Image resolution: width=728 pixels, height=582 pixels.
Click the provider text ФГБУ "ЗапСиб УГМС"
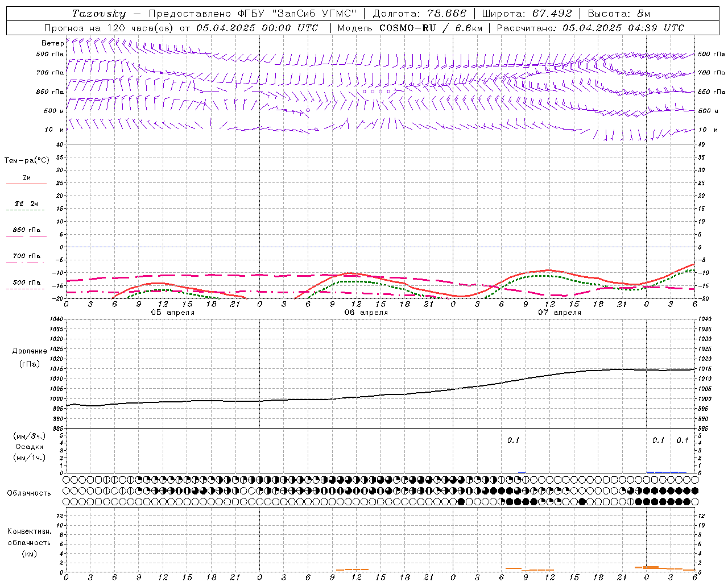tap(297, 14)
